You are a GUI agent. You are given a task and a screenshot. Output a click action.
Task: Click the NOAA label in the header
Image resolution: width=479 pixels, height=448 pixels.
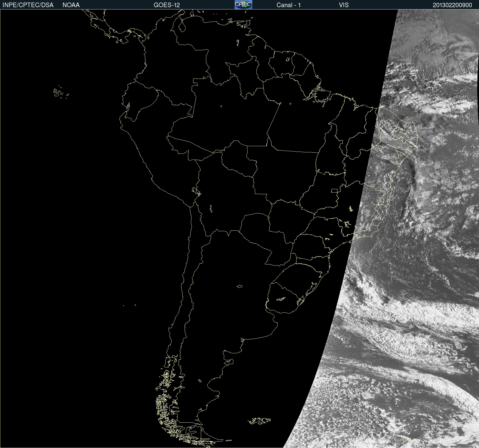coord(71,5)
